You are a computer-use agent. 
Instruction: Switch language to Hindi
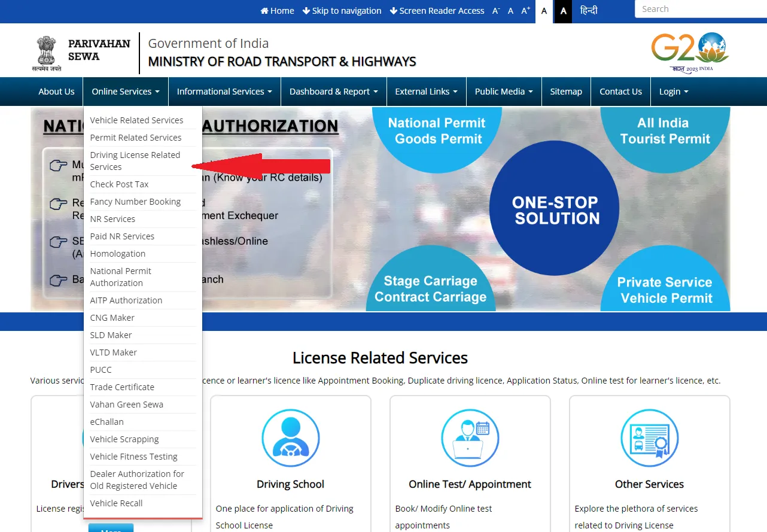[x=589, y=11]
